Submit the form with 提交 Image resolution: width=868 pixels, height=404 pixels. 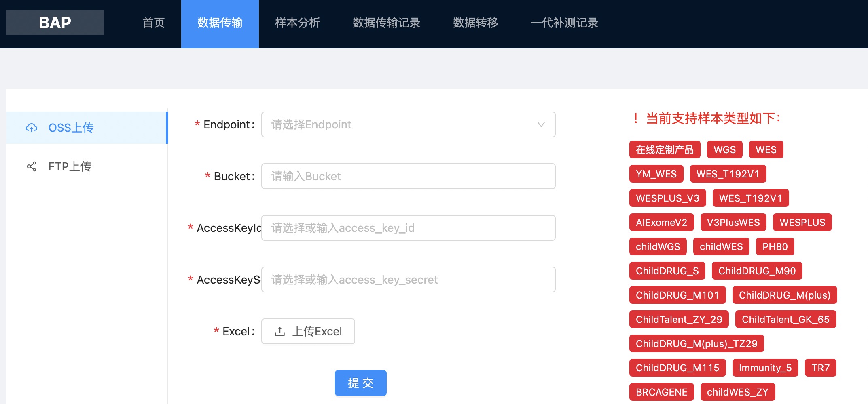pyautogui.click(x=361, y=383)
